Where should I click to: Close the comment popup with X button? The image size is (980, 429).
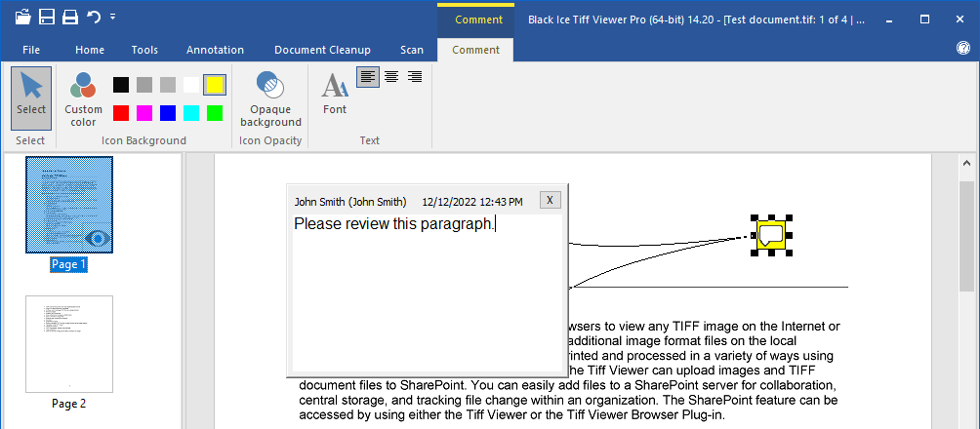[550, 200]
